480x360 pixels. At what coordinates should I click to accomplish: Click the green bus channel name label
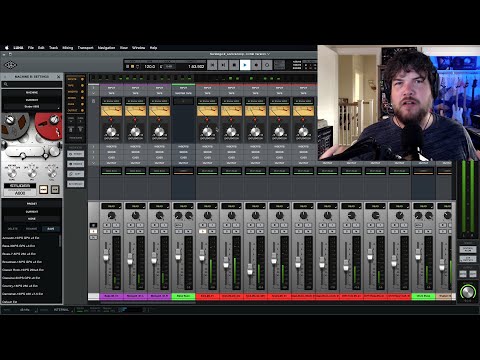point(183,296)
